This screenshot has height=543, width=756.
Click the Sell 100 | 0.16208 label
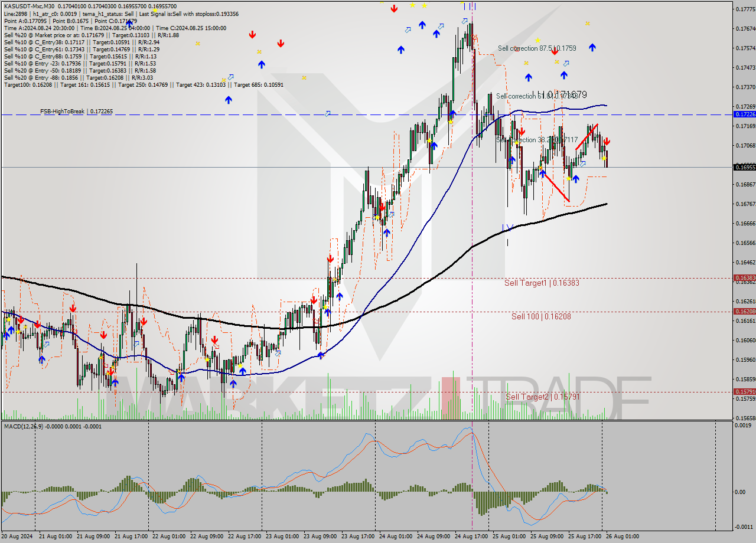click(x=541, y=316)
